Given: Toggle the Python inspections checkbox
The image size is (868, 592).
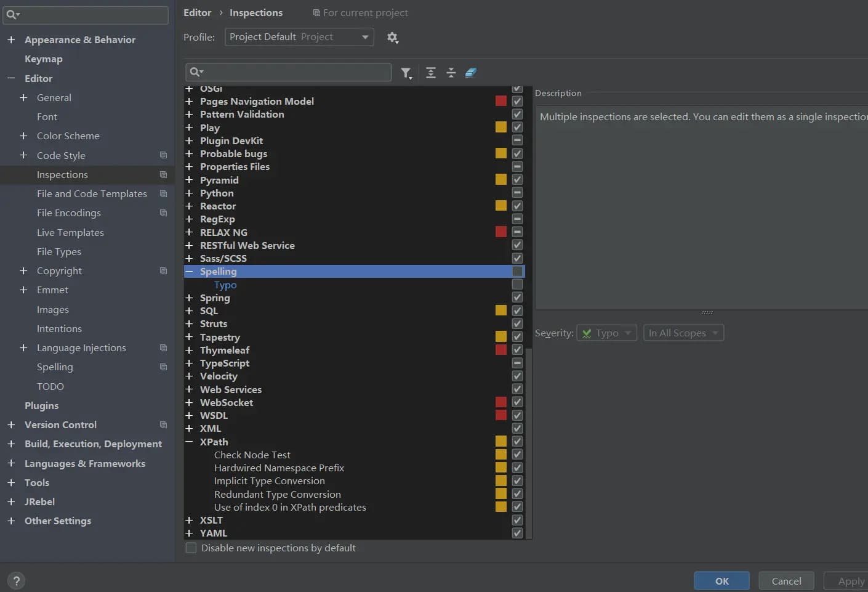Looking at the screenshot, I should pyautogui.click(x=517, y=193).
